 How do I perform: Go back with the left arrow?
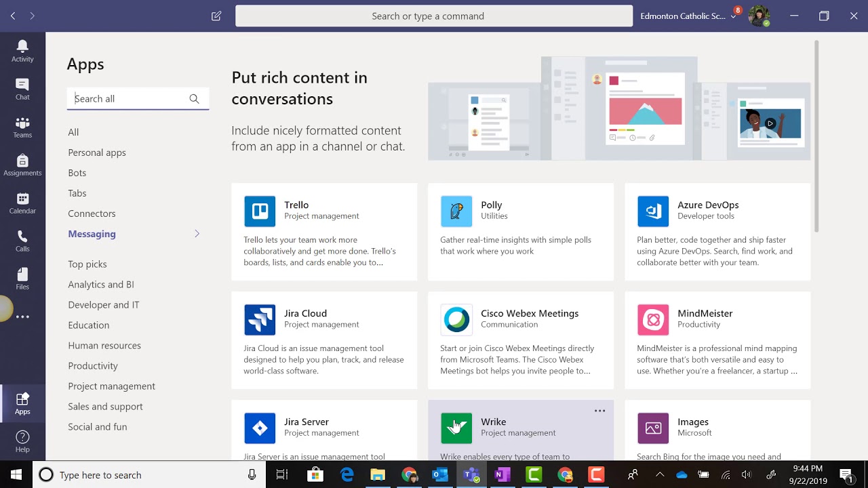point(14,16)
